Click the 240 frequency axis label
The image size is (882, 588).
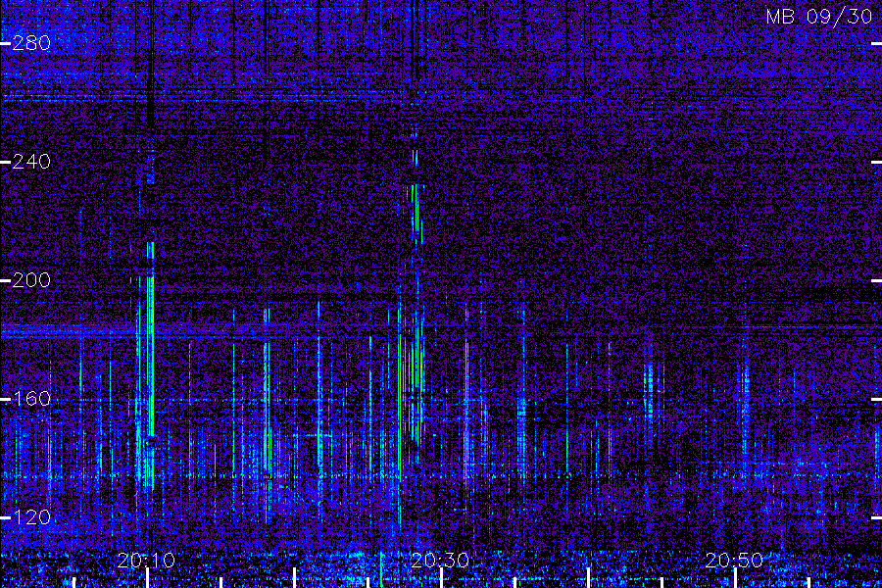31,162
